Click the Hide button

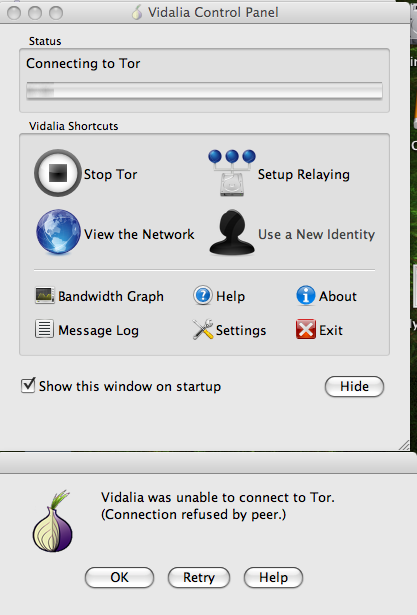[354, 387]
